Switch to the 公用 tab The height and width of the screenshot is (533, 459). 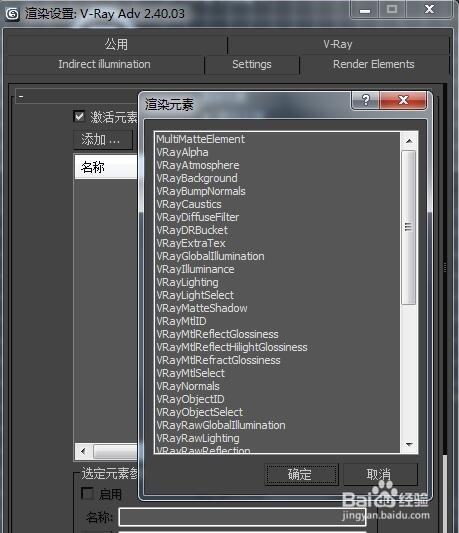click(116, 45)
